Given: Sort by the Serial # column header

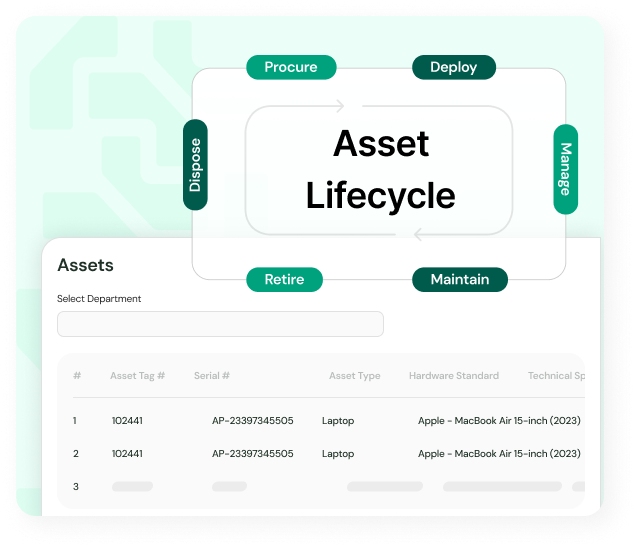Looking at the screenshot, I should click(212, 376).
